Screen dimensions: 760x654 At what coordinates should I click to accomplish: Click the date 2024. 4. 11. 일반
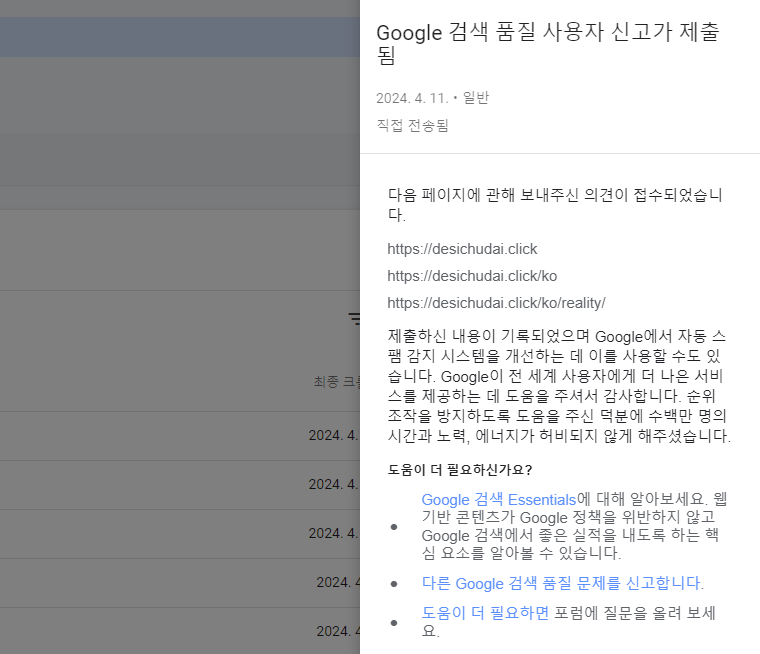coord(432,98)
